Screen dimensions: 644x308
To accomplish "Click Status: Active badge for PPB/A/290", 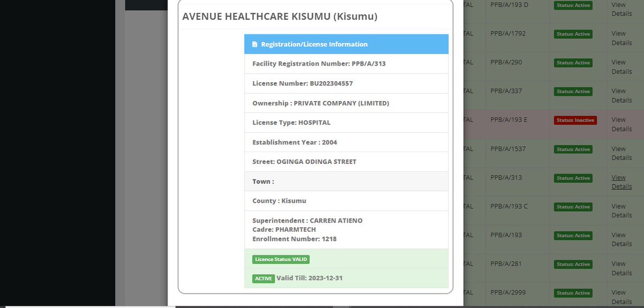I will click(x=574, y=63).
